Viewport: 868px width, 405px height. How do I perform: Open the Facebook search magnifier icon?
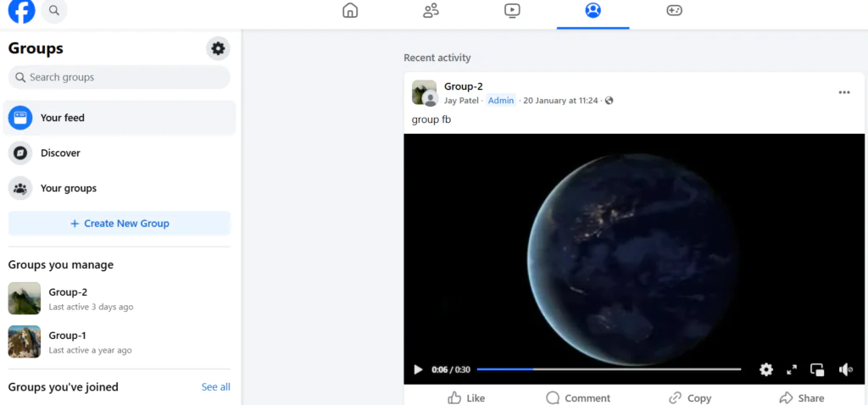point(53,10)
